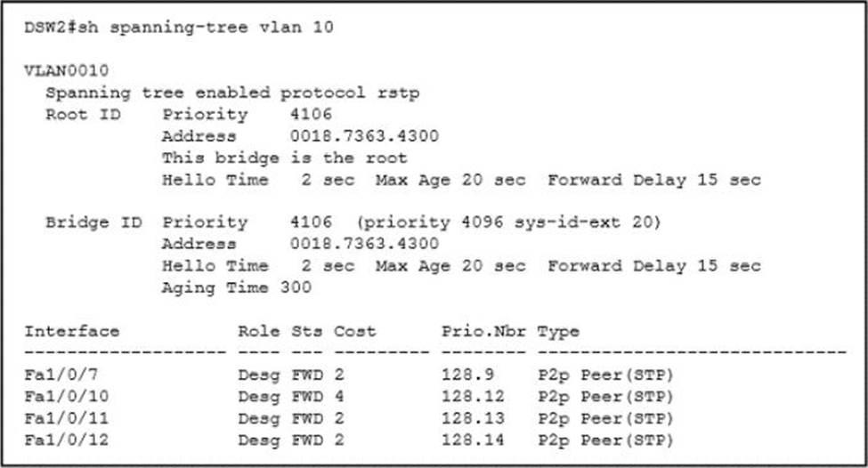Click the Root ID Hello Time line

point(460,180)
